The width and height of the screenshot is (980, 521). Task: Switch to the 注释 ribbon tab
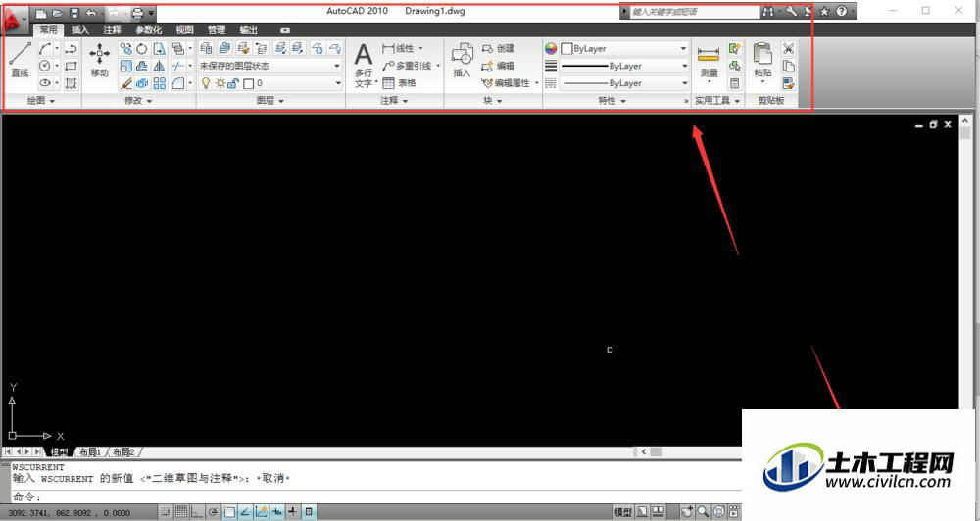click(112, 30)
